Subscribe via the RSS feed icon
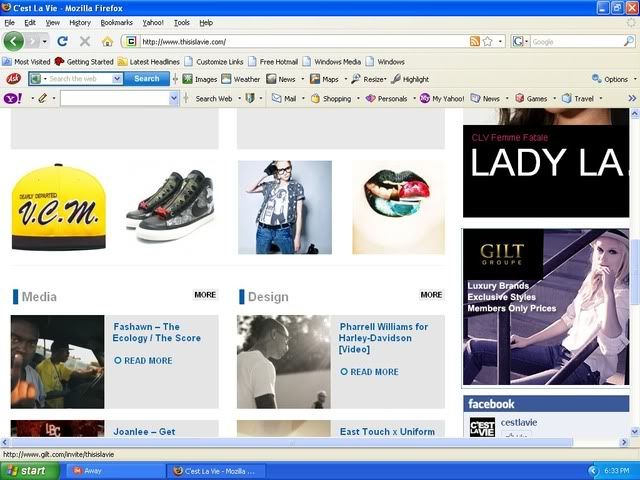Image resolution: width=640 pixels, height=480 pixels. [x=475, y=41]
